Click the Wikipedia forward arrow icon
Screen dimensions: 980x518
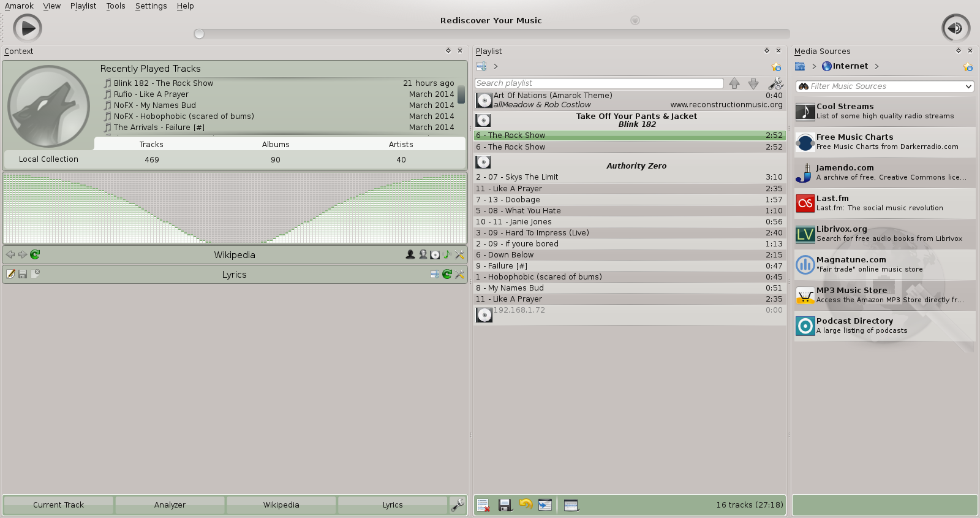(23, 254)
